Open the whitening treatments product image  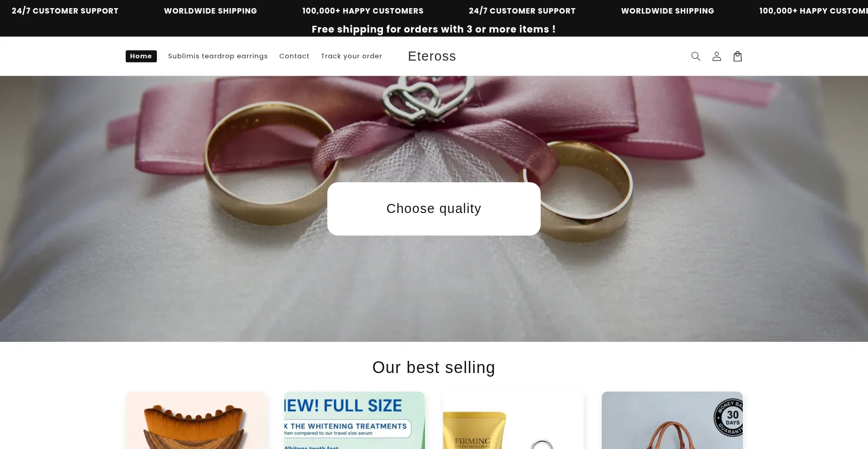[x=354, y=421]
